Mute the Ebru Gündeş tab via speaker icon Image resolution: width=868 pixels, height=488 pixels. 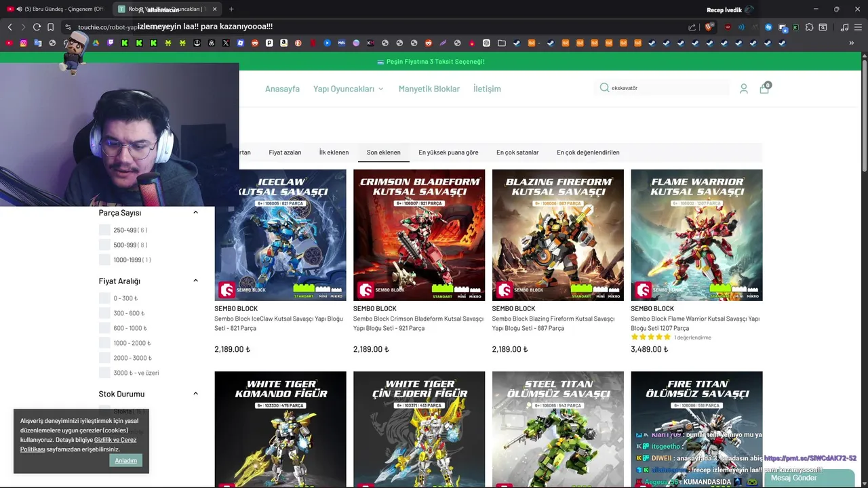pyautogui.click(x=19, y=9)
